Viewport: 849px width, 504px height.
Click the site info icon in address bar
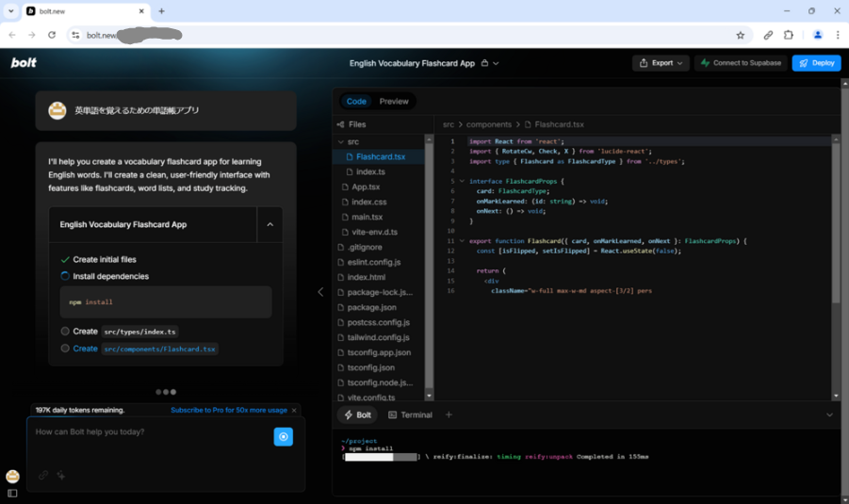tap(75, 35)
